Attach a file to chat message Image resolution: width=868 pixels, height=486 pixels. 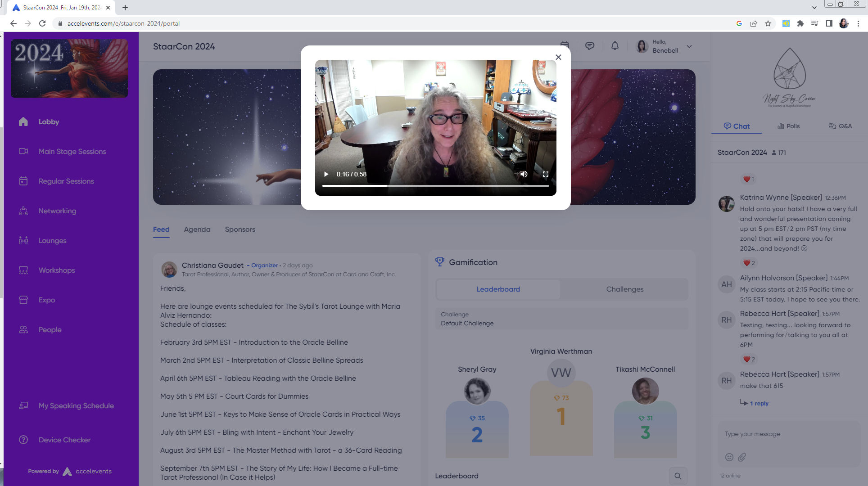coord(742,457)
